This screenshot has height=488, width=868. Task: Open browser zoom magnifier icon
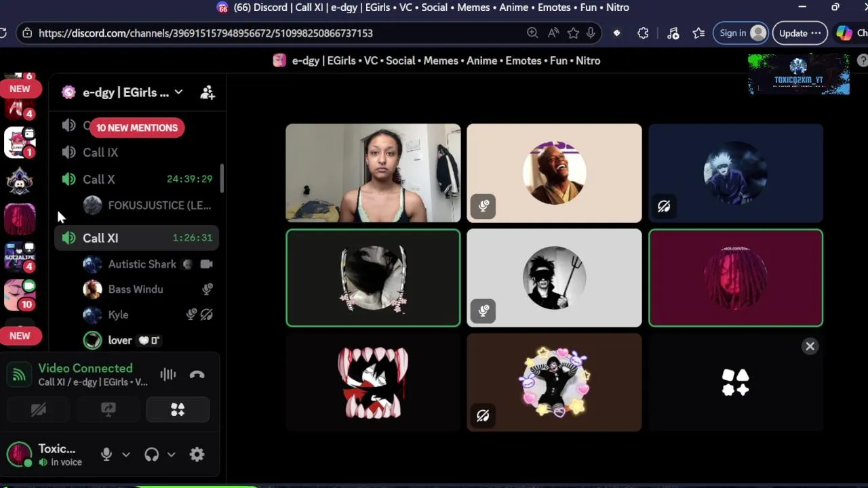[x=532, y=33]
